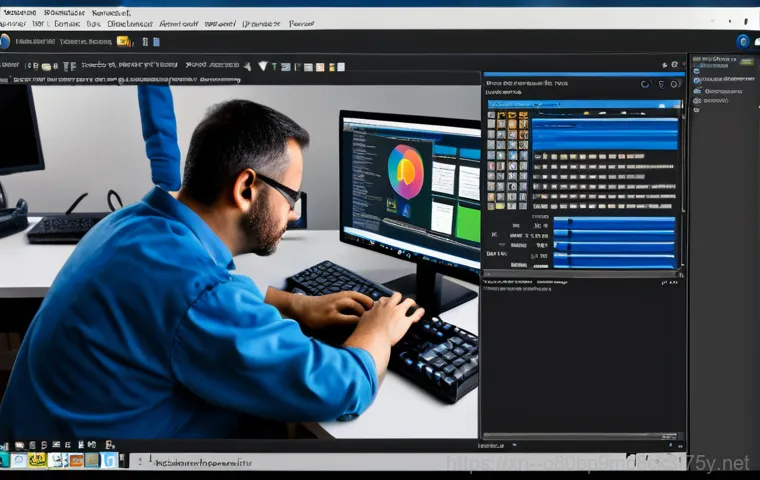Open the magnifier search icon on the taskbar

tap(18, 460)
